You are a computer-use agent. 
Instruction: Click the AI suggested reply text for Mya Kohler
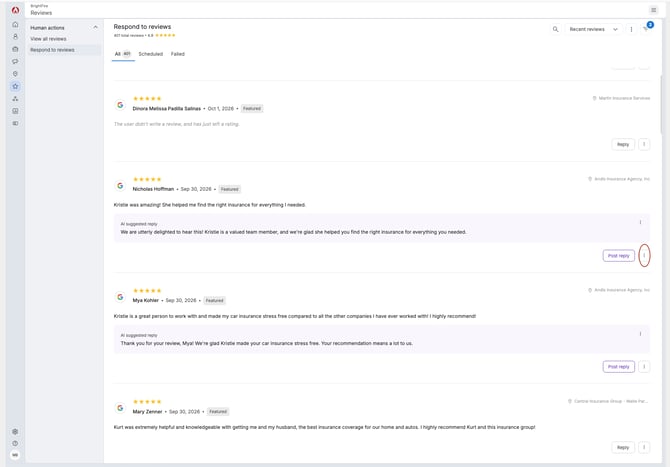(267, 343)
